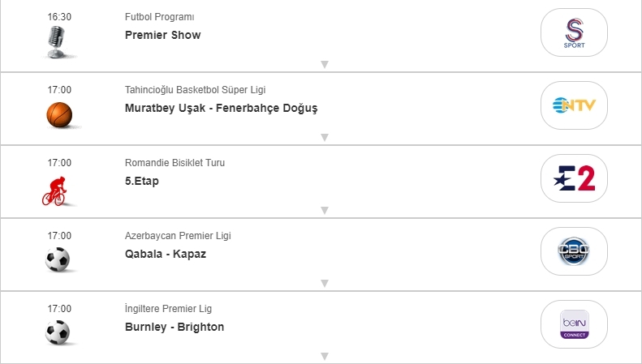Open the Premier Show program title
Viewport: 642px width, 364px height.
[162, 35]
